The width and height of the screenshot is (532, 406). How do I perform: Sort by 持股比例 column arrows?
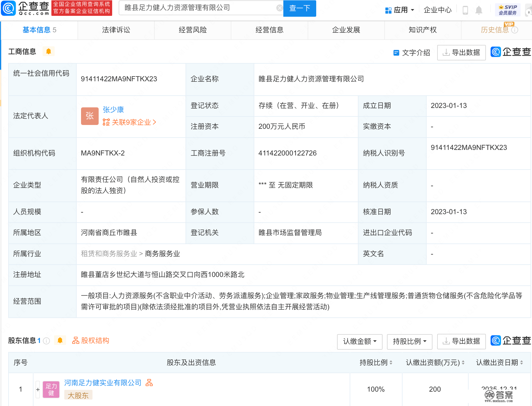tap(391, 363)
